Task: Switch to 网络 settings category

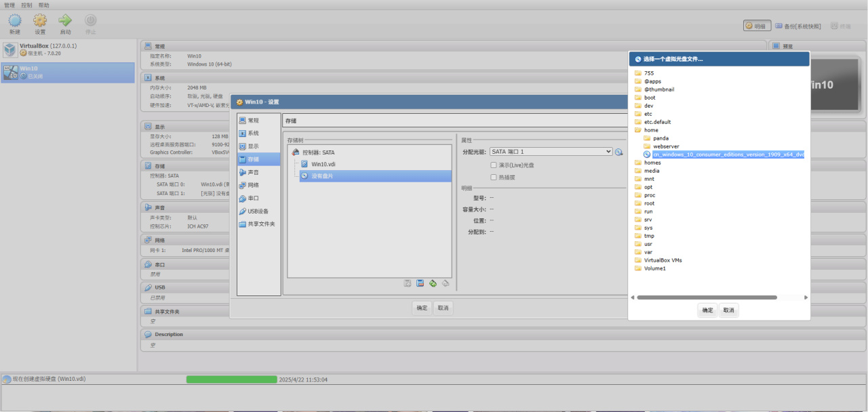Action: (x=253, y=185)
